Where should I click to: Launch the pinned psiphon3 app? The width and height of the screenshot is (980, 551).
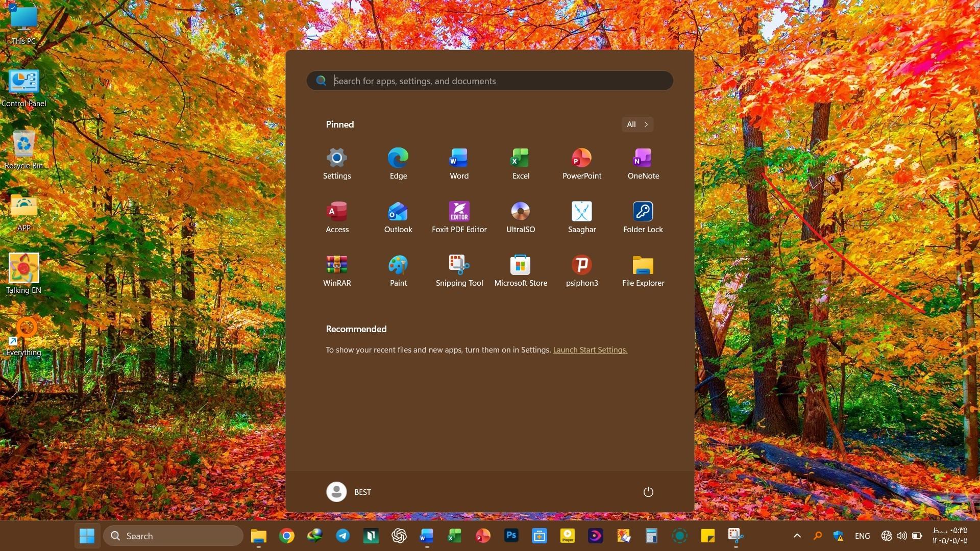pyautogui.click(x=582, y=271)
